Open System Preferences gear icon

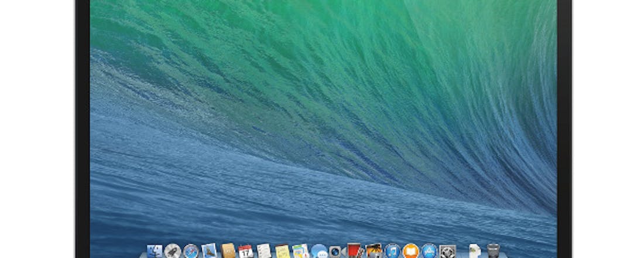click(x=447, y=251)
